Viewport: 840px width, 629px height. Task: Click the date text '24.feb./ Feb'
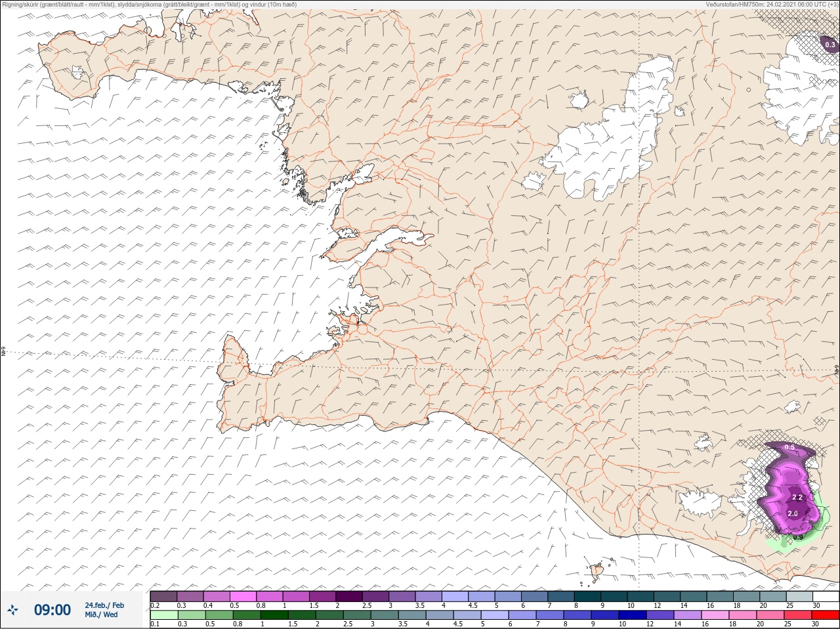[x=104, y=605]
